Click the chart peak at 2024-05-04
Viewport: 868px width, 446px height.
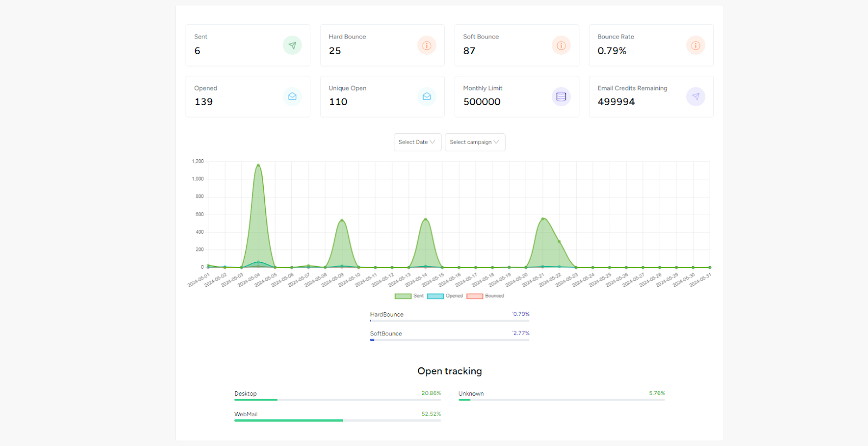[258, 165]
